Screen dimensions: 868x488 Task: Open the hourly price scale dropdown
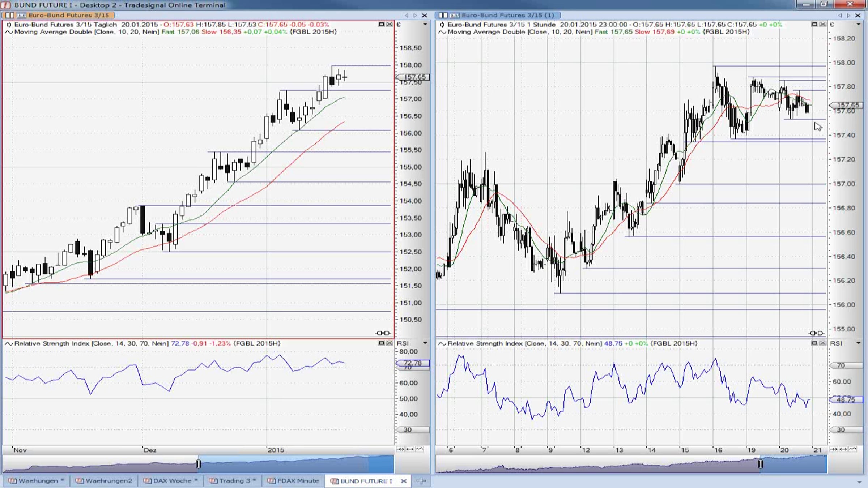point(858,24)
